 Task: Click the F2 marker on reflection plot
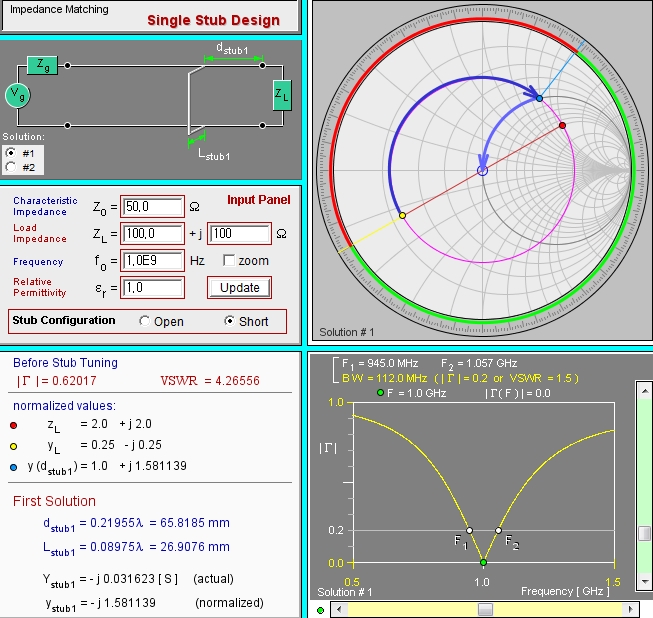click(498, 530)
